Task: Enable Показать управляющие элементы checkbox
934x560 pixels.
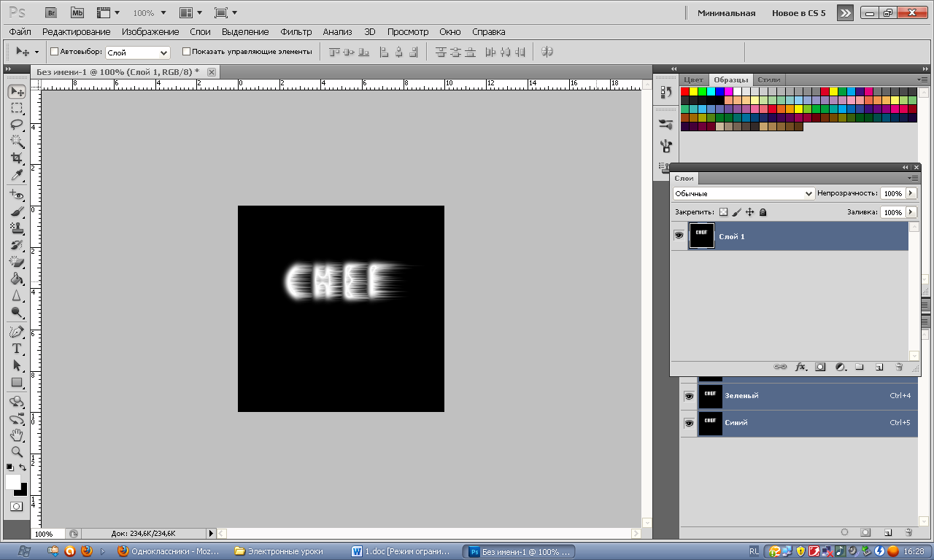Action: [186, 52]
